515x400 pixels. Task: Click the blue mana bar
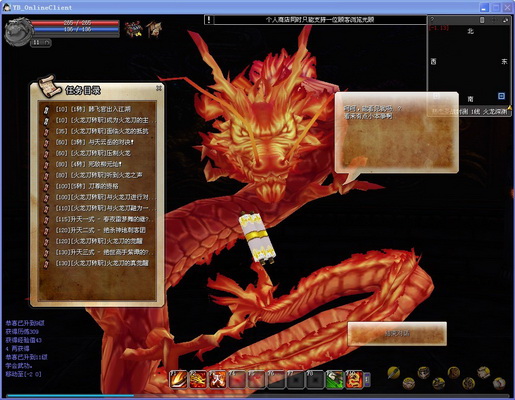tap(76, 29)
